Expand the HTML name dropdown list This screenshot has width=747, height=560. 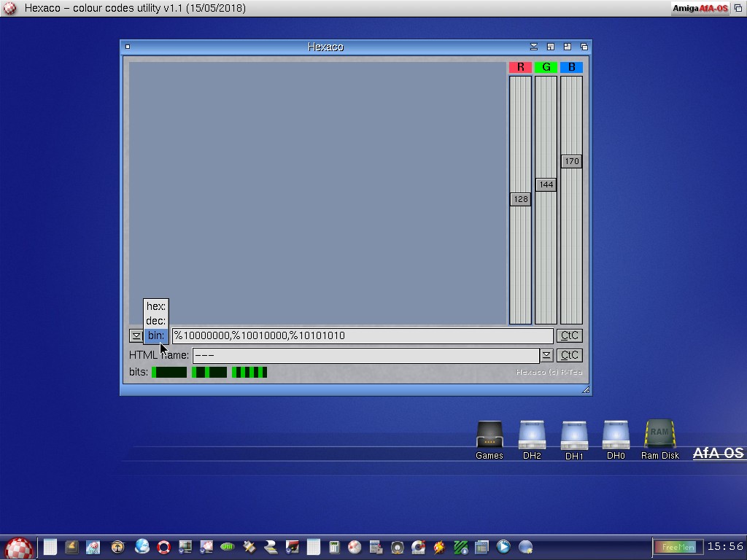point(546,355)
